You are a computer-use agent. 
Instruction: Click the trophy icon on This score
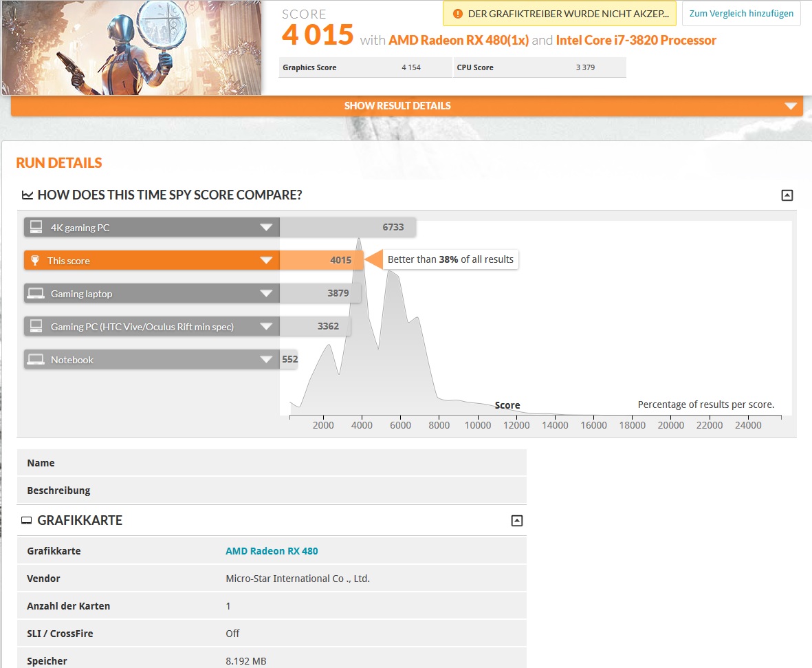(x=34, y=260)
